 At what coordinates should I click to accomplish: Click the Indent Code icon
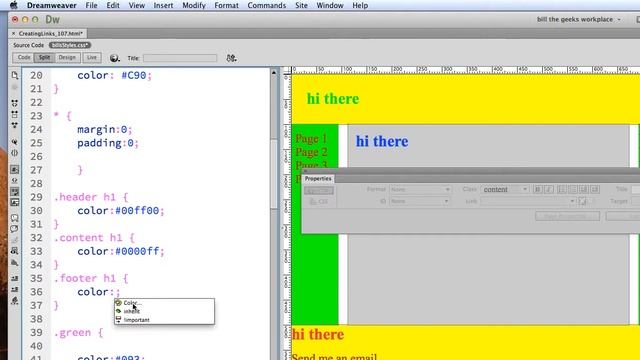coord(15,278)
